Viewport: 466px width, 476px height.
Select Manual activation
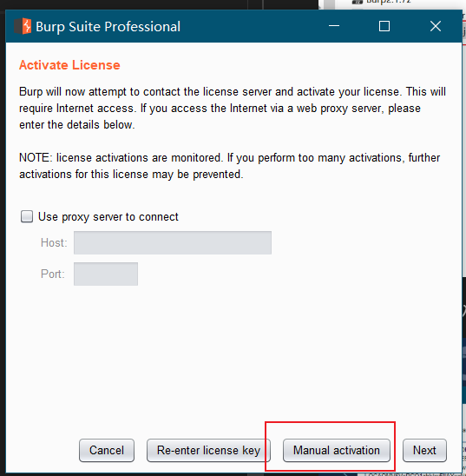(337, 450)
